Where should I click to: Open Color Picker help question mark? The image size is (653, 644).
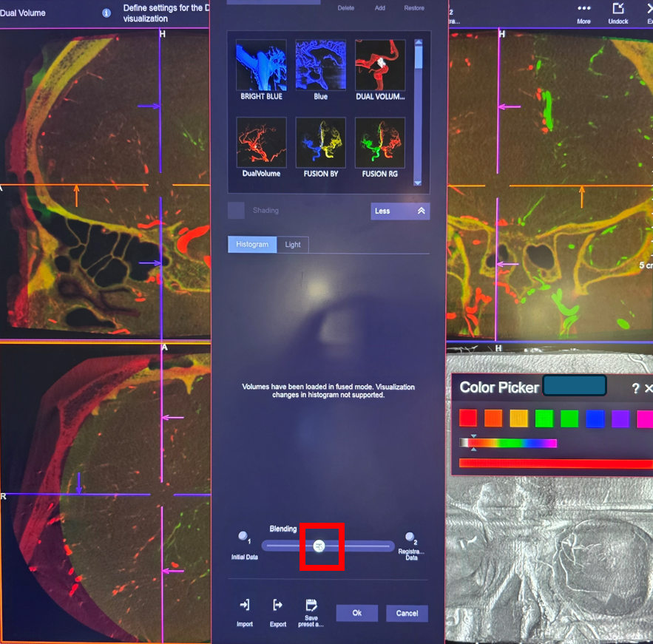[x=635, y=388]
